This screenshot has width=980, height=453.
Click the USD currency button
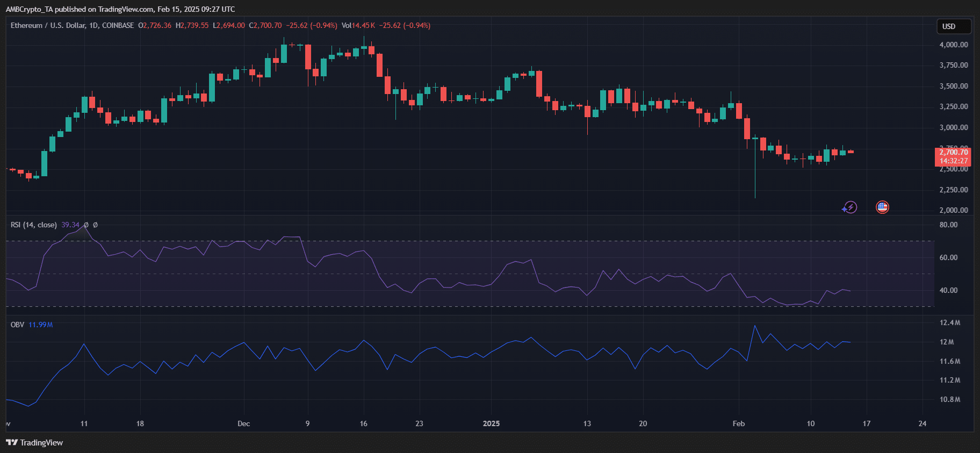(954, 26)
